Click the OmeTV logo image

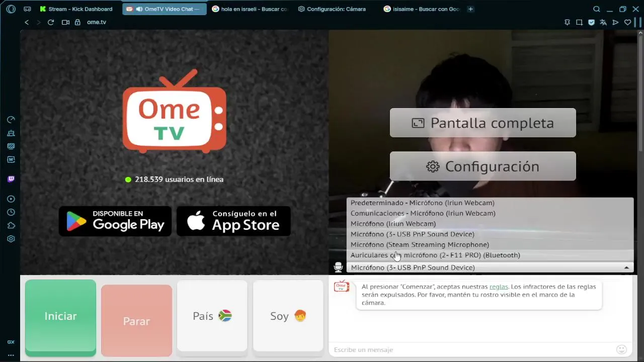coord(175,111)
